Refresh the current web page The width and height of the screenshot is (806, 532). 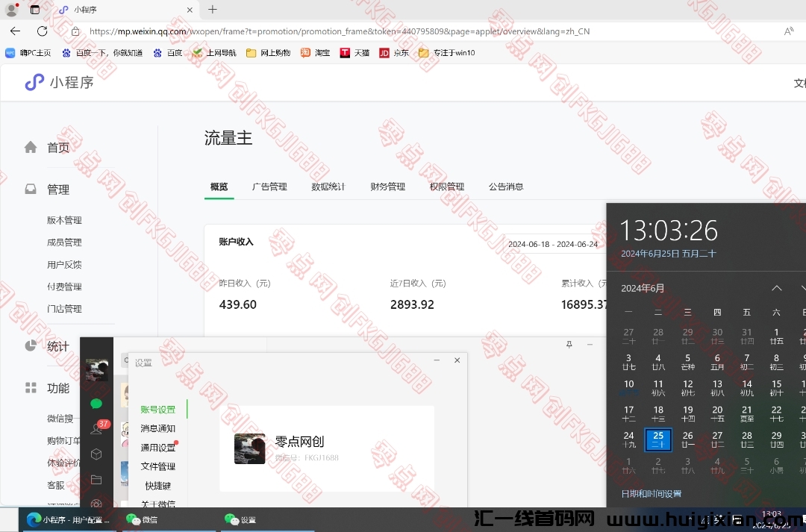click(42, 31)
